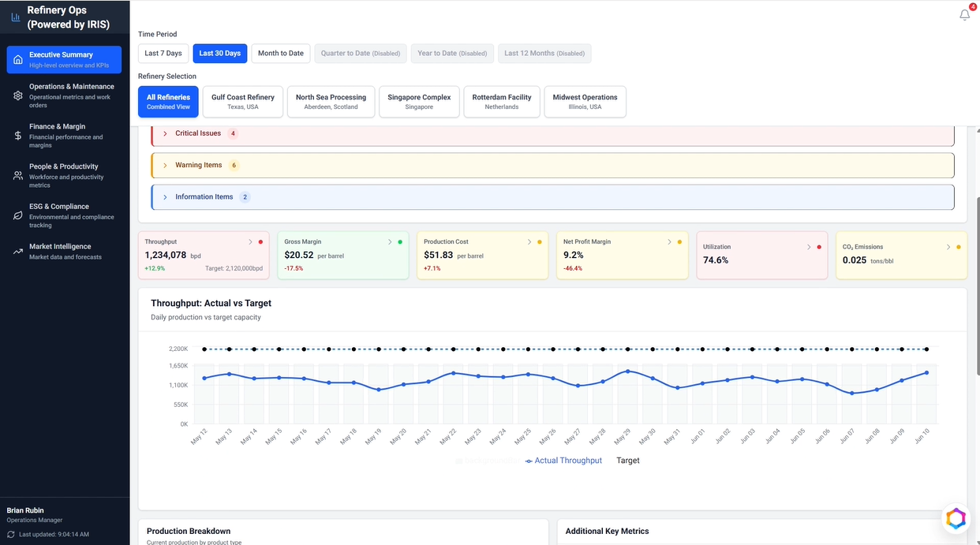The width and height of the screenshot is (980, 545).
Task: Click the Operations & Maintenance gear icon
Action: tap(18, 95)
